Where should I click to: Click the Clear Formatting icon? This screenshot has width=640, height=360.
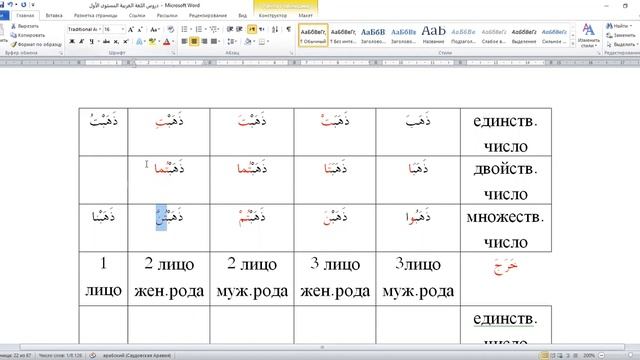(171, 29)
